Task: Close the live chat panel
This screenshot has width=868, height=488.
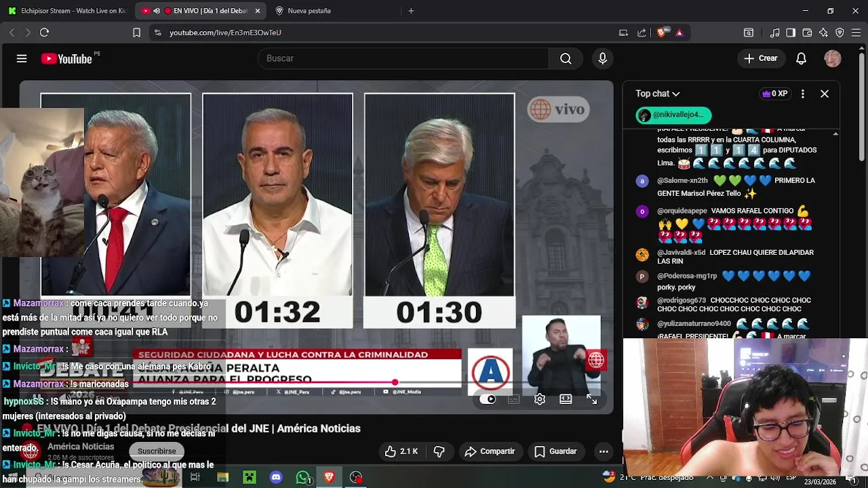Action: pos(825,94)
